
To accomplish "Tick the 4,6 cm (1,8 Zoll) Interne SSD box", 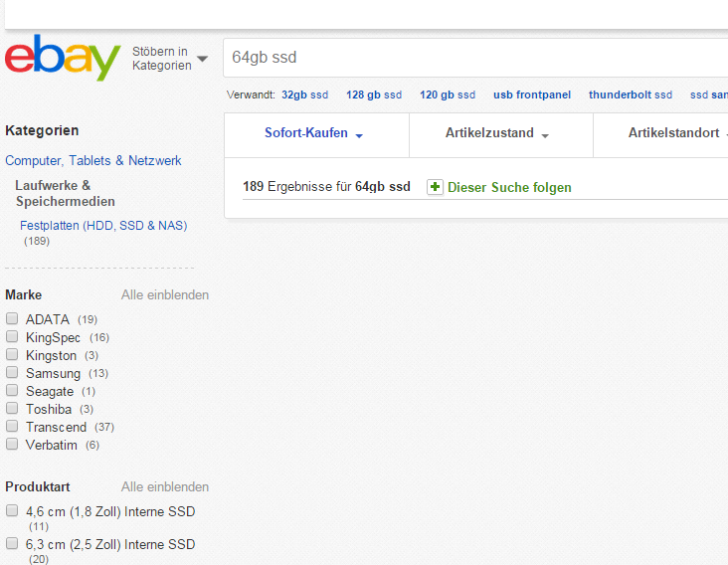I will point(12,511).
